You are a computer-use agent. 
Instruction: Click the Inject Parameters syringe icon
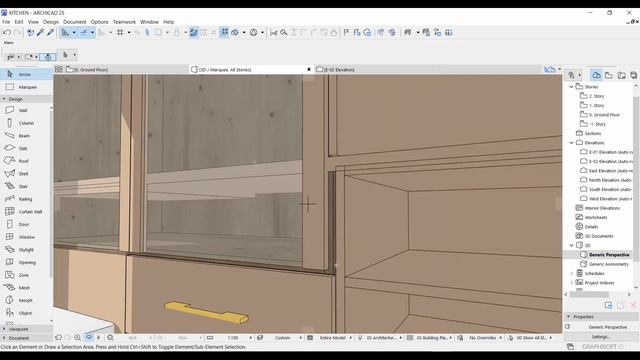click(x=50, y=33)
